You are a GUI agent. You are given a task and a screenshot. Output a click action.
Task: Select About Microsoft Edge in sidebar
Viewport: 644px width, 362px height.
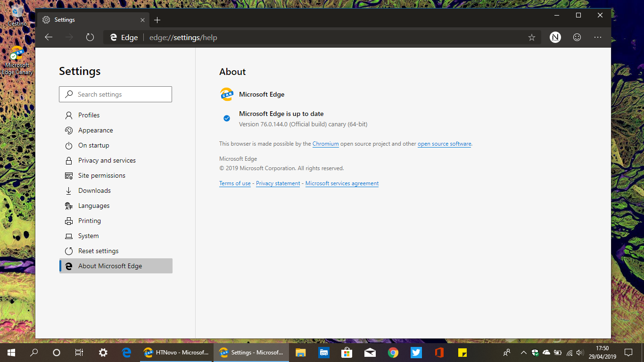(116, 266)
